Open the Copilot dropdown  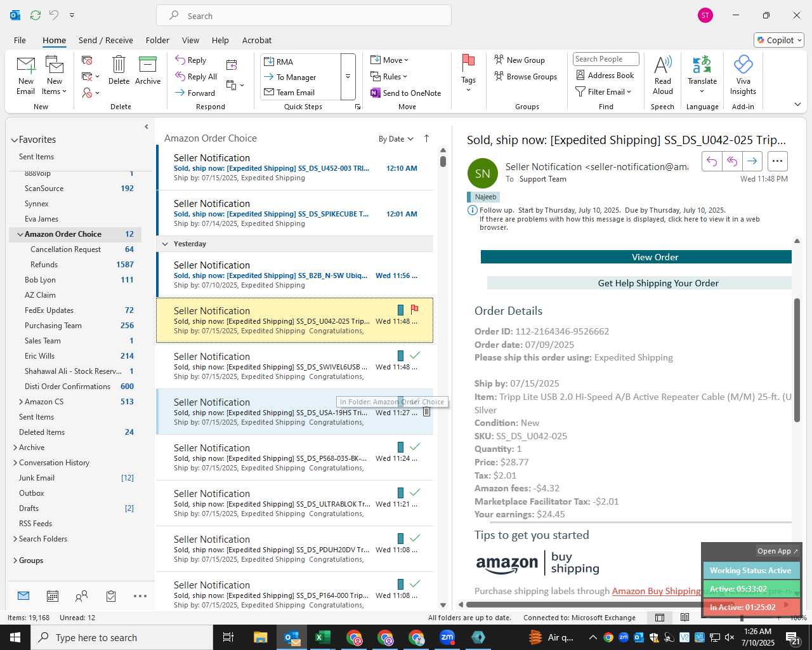779,40
